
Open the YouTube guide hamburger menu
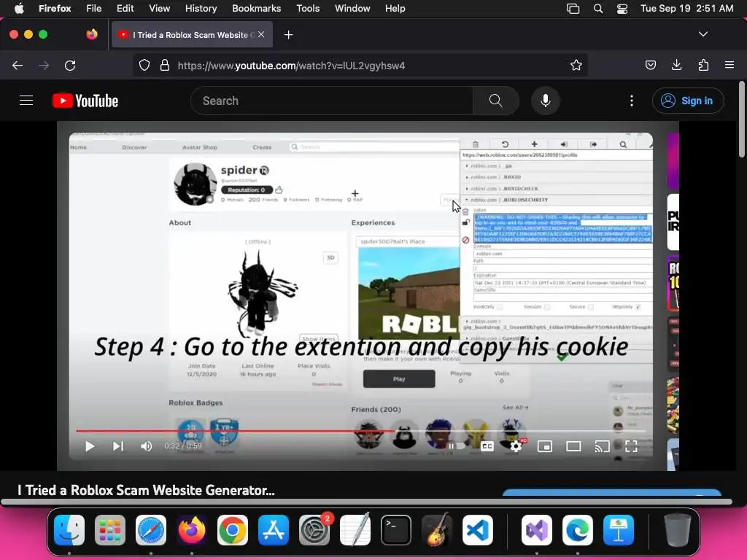point(26,101)
